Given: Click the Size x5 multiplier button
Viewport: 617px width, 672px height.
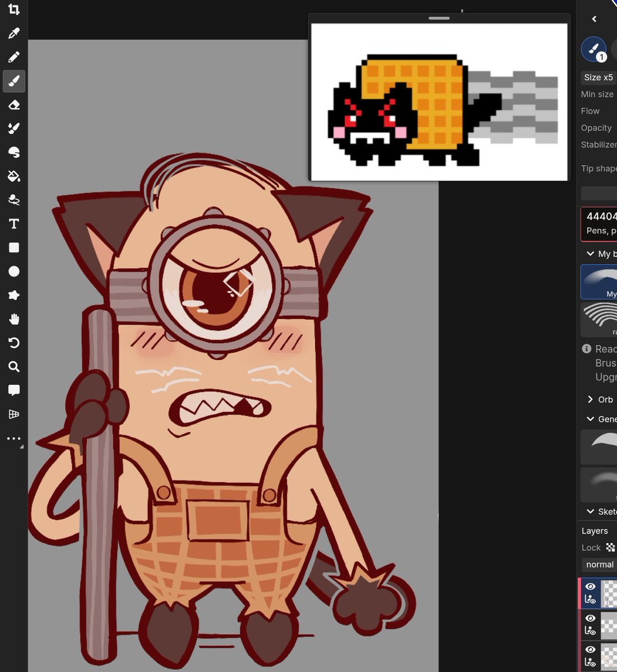Looking at the screenshot, I should click(x=599, y=77).
